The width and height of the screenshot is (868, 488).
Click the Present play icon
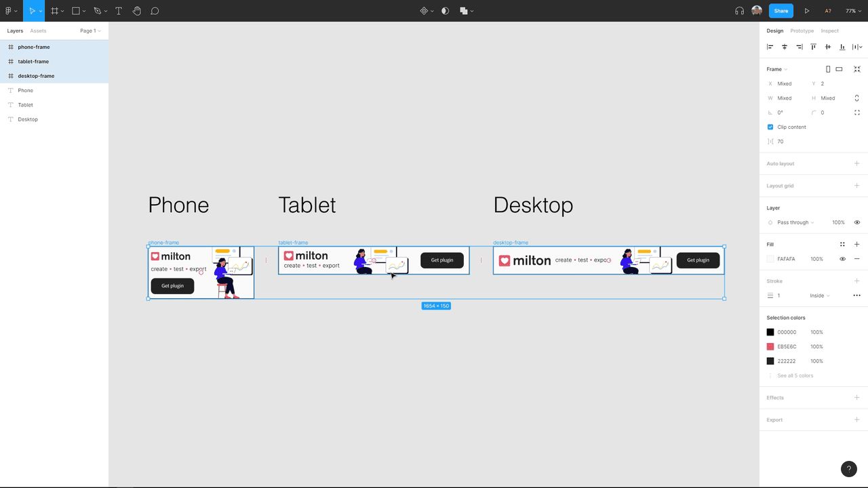coord(807,11)
